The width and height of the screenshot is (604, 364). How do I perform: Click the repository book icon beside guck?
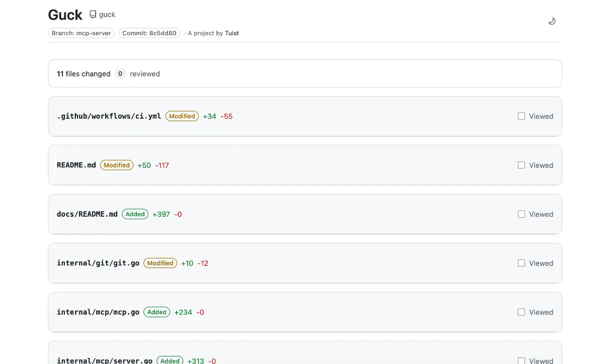pyautogui.click(x=92, y=14)
